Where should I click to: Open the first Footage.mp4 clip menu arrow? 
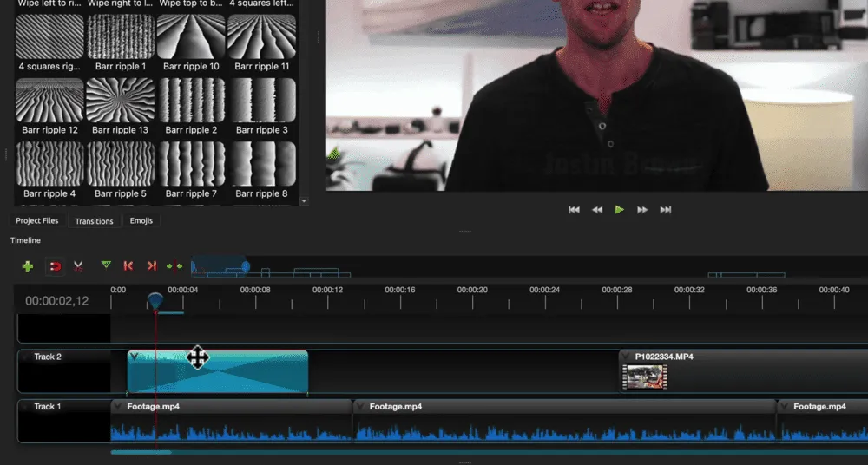click(x=118, y=406)
